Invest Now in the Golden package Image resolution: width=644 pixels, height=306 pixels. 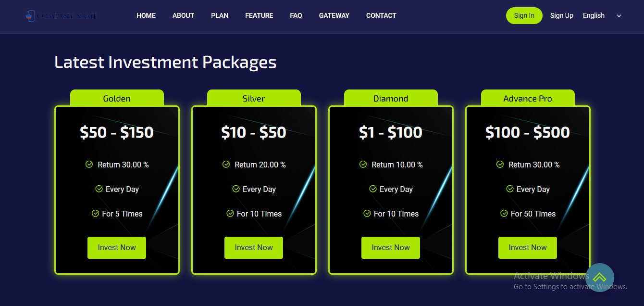tap(117, 248)
